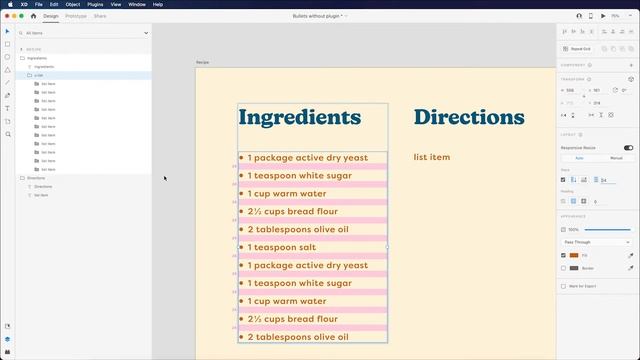
Task: Enable the Mark for Export checkbox
Action: tap(563, 286)
